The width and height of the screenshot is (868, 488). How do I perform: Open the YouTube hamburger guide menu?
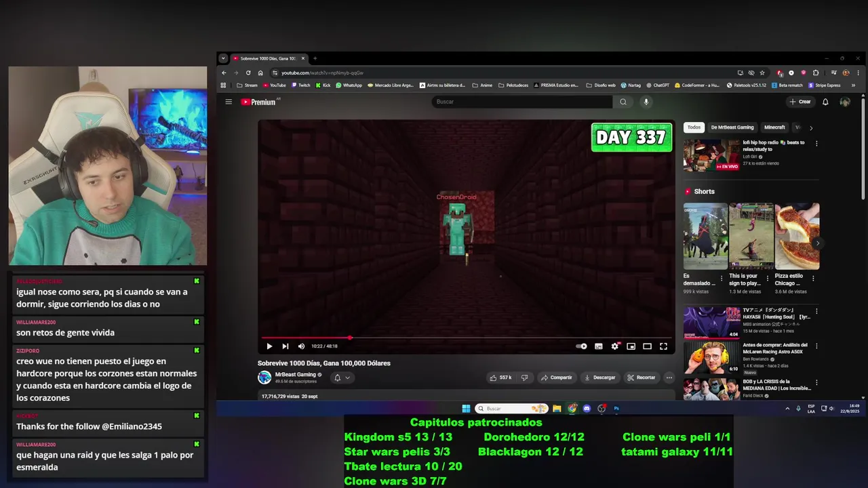coord(229,102)
